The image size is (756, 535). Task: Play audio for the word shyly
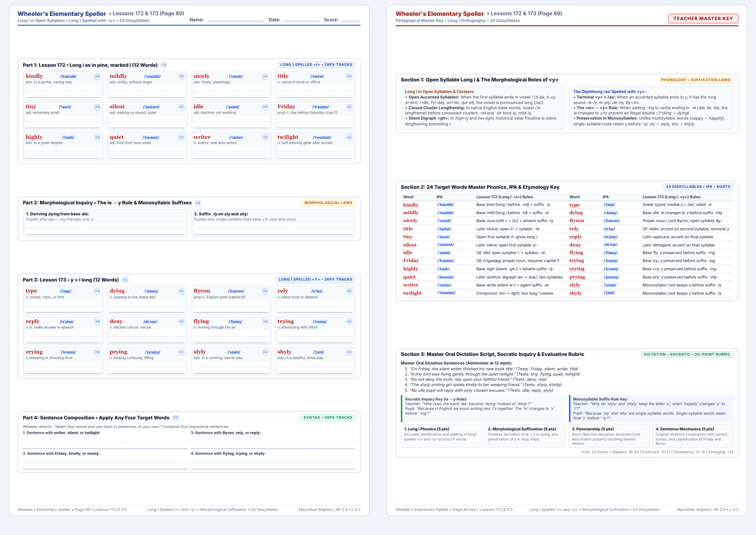[x=349, y=352]
